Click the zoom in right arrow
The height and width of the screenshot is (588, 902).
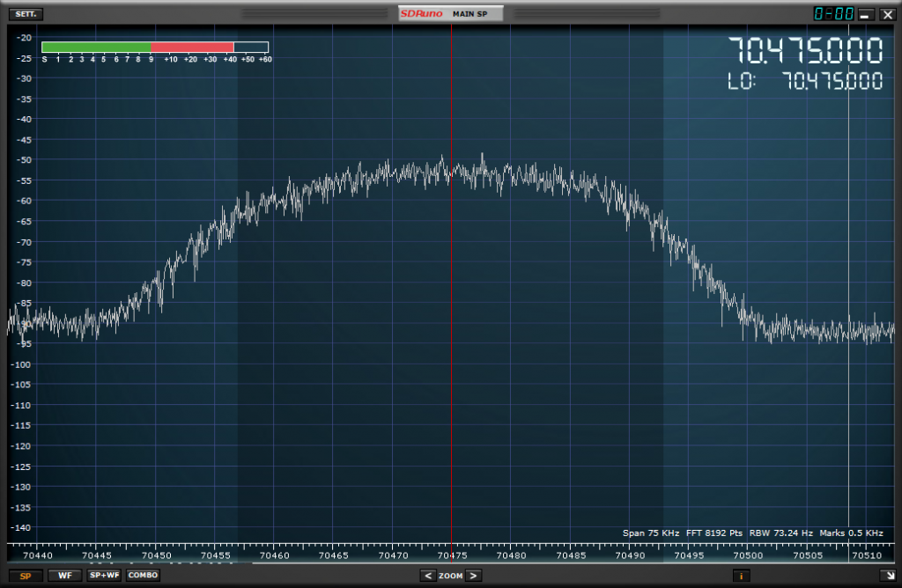(473, 576)
